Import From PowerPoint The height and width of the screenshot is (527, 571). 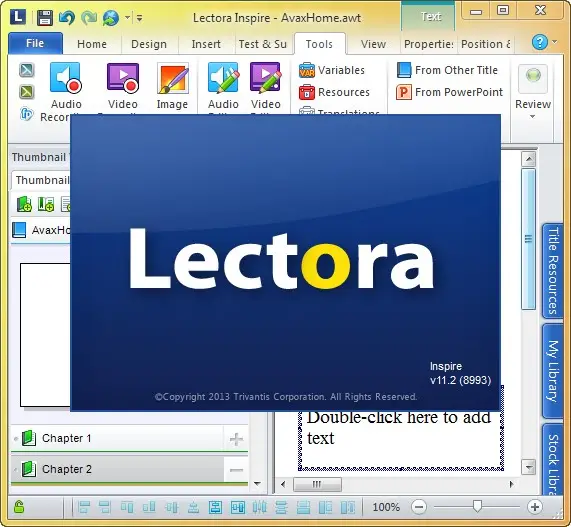(449, 92)
